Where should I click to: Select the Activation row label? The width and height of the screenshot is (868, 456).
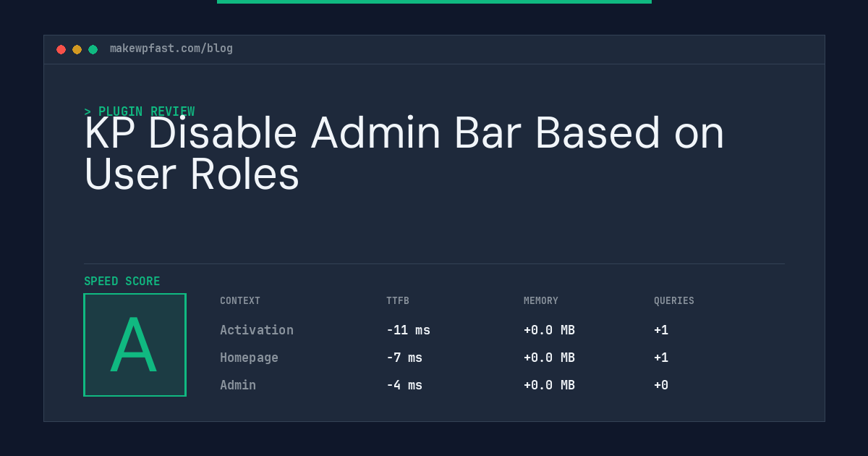click(257, 330)
